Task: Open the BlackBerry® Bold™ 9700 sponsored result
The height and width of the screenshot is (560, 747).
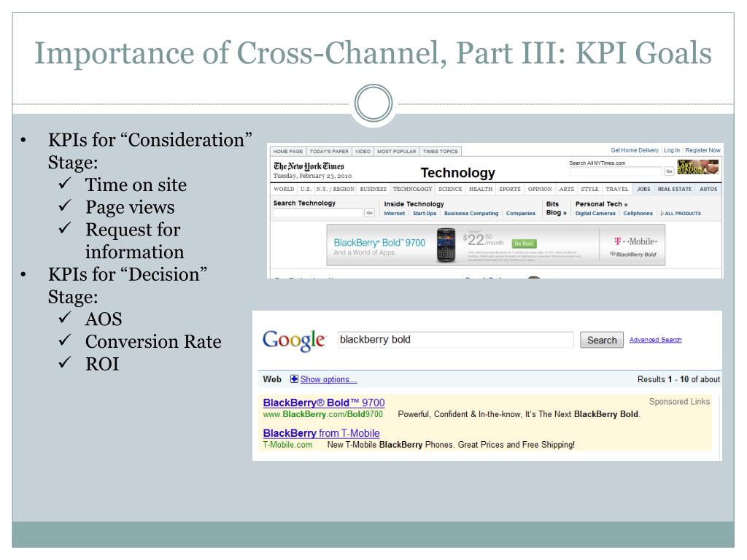Action: 324,402
